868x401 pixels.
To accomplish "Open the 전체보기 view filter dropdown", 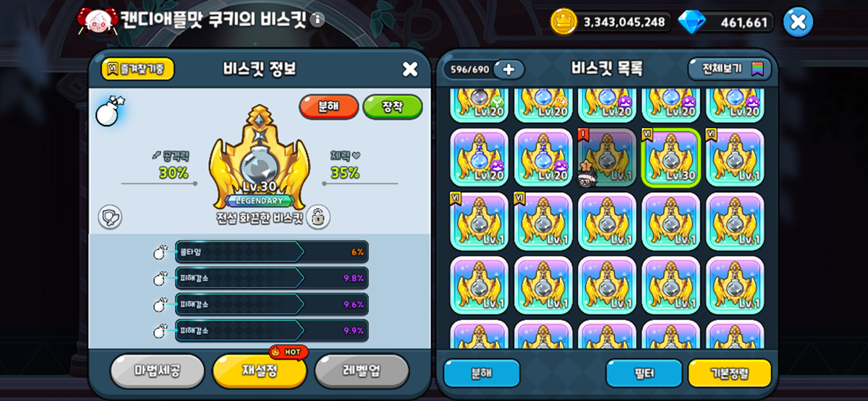I will [x=729, y=69].
